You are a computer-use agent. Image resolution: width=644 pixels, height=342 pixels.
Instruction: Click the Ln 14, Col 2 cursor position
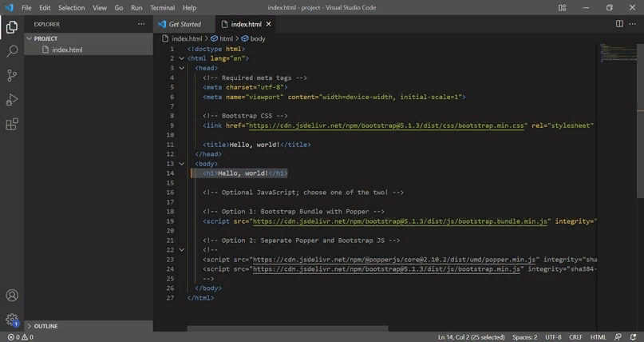(x=471, y=337)
